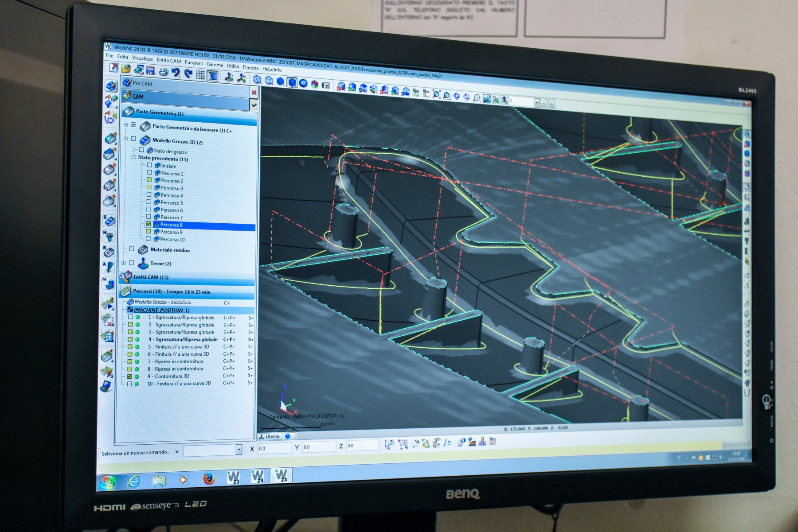This screenshot has height=532, width=798.
Task: Click the undo arrow icon
Action: coord(176,73)
